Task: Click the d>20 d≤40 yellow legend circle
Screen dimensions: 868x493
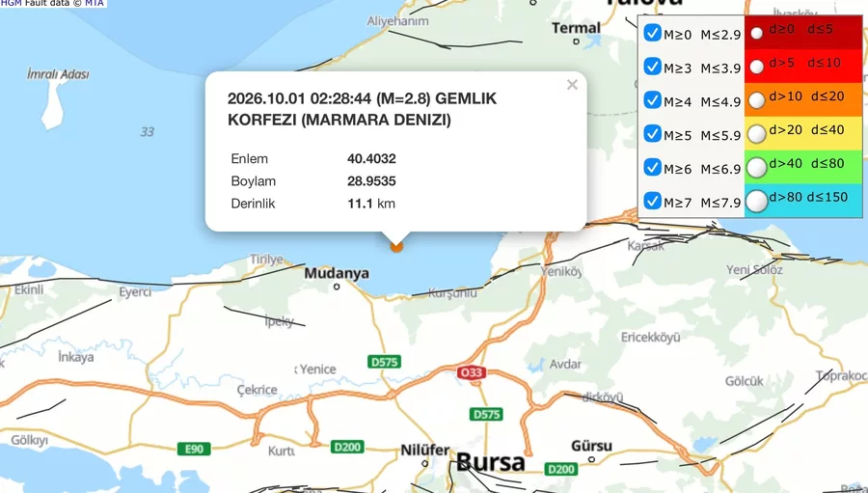Action: 757,133
